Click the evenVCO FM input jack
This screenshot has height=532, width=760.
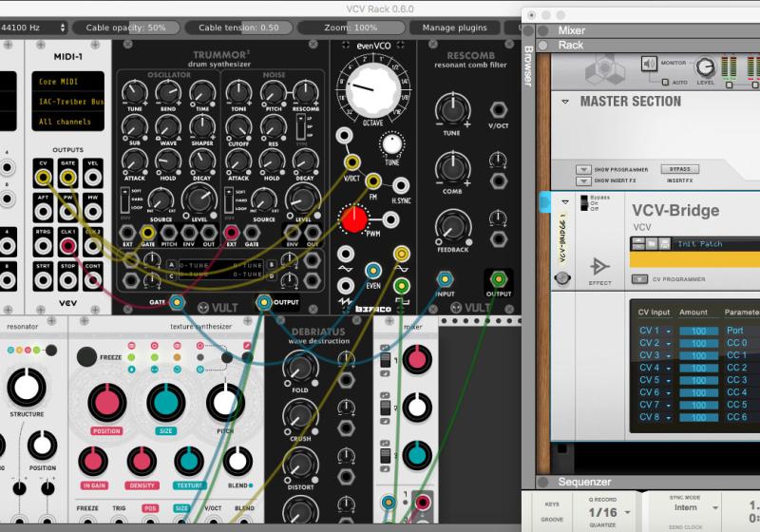[372, 181]
